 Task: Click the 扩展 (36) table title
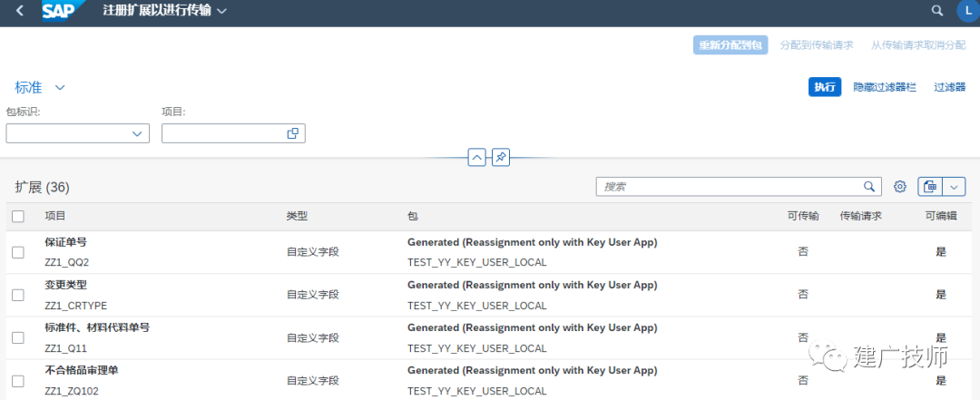click(42, 187)
